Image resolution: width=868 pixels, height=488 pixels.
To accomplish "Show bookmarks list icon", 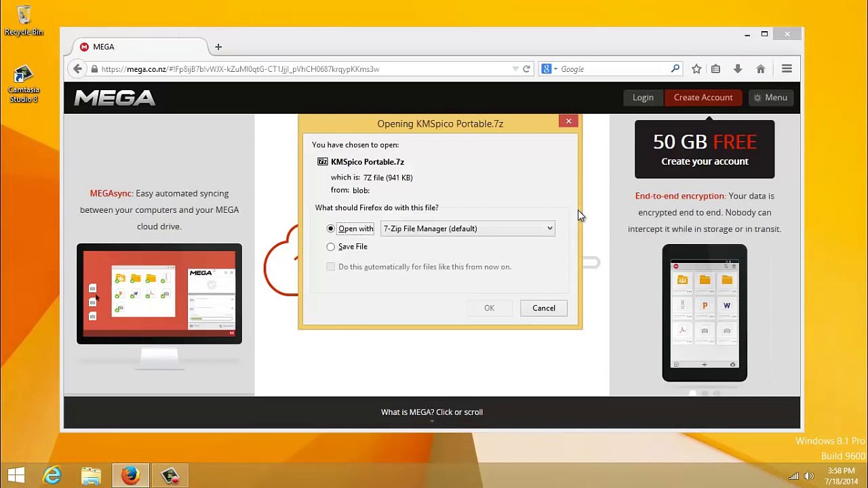I will [715, 69].
